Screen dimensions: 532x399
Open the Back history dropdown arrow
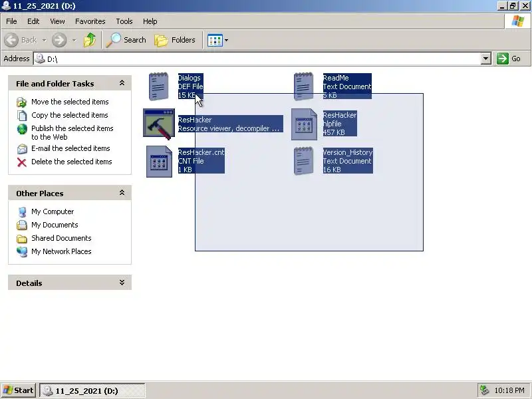[x=44, y=41]
